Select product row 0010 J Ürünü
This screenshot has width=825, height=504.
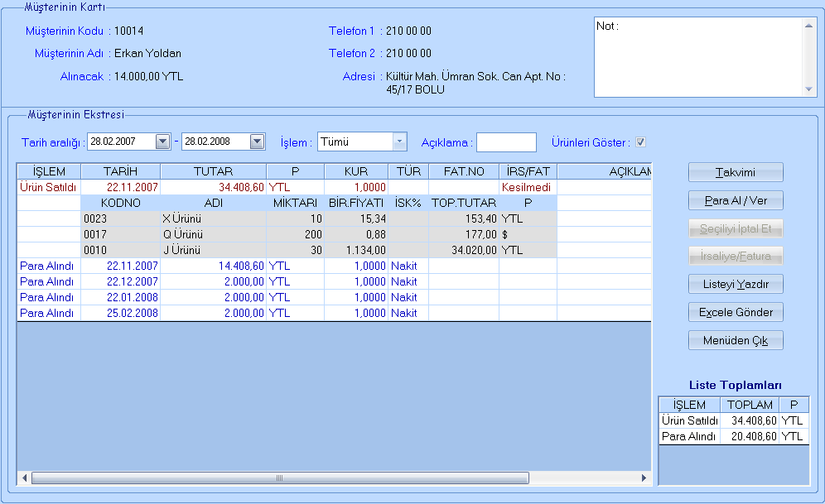(319, 250)
